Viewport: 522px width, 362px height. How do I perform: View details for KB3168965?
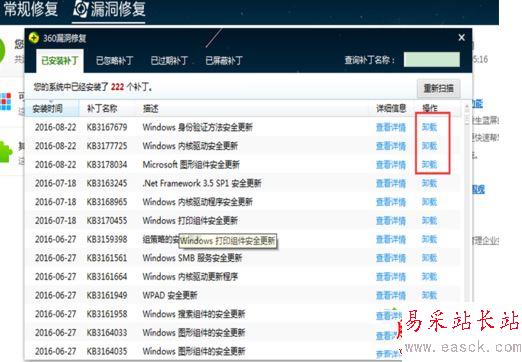(391, 202)
